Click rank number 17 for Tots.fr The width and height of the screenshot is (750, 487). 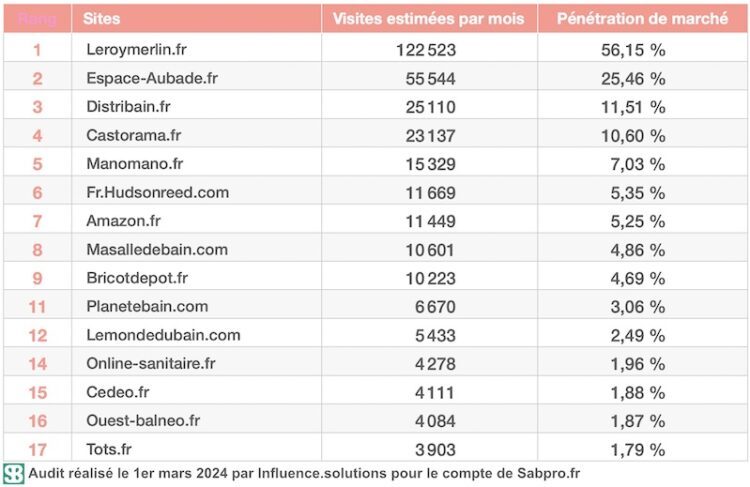coord(37,449)
